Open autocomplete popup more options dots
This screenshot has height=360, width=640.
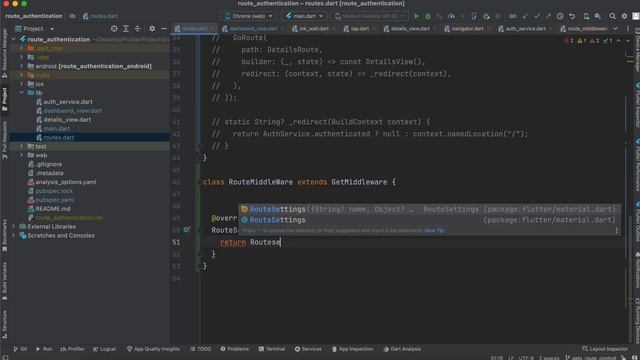(616, 231)
